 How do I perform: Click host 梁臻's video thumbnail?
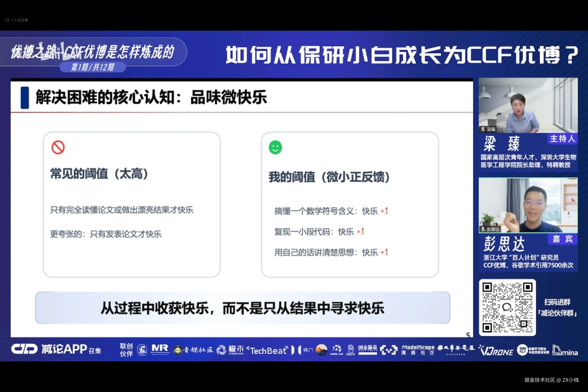[528, 105]
